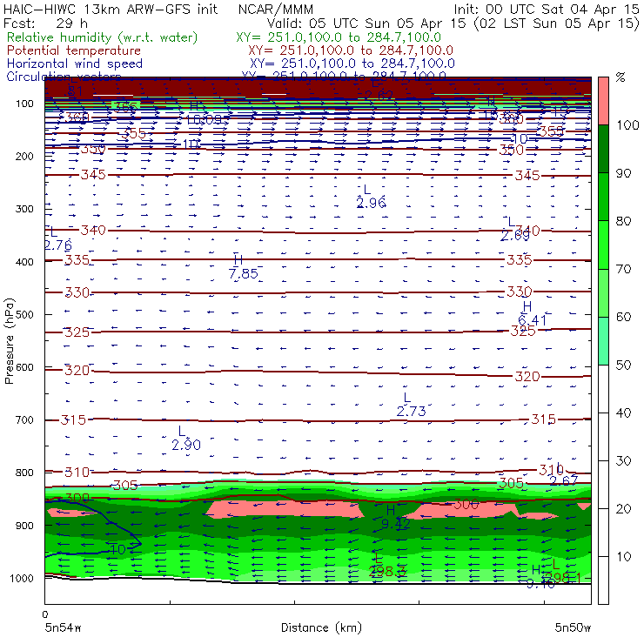Select the red 'Potential temperature' legend label
644x644 pixels.
tap(73, 50)
